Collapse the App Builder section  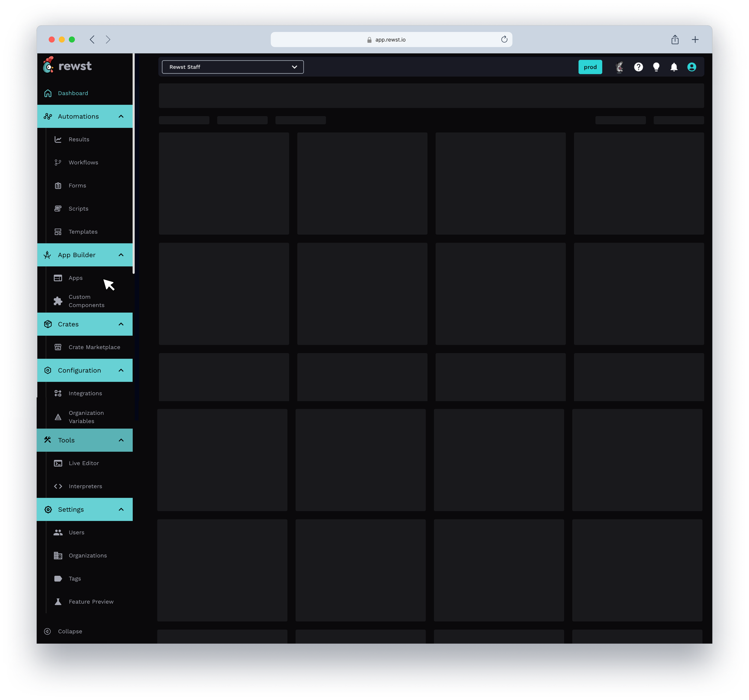click(x=121, y=255)
